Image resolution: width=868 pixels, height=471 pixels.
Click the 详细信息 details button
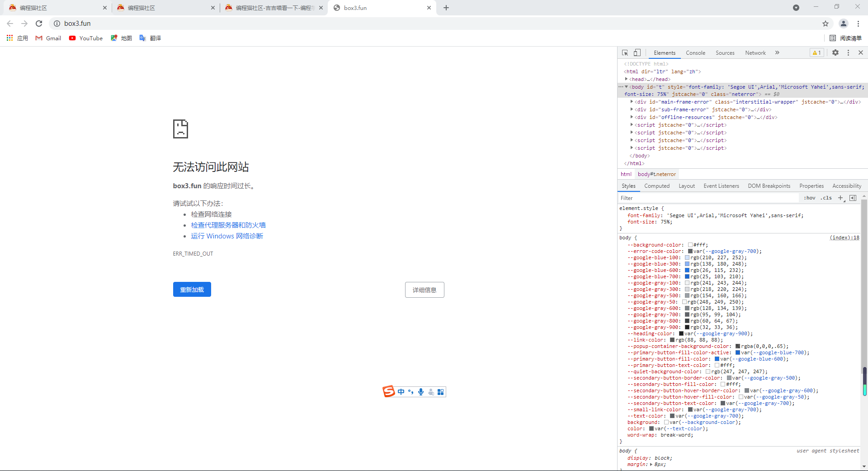click(x=425, y=290)
